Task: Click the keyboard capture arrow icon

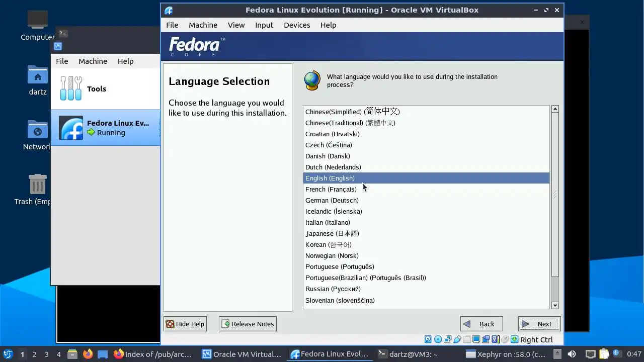Action: (514, 339)
